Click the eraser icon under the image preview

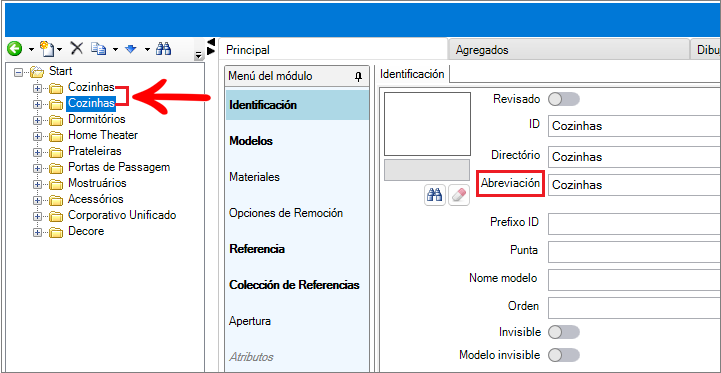coord(458,195)
